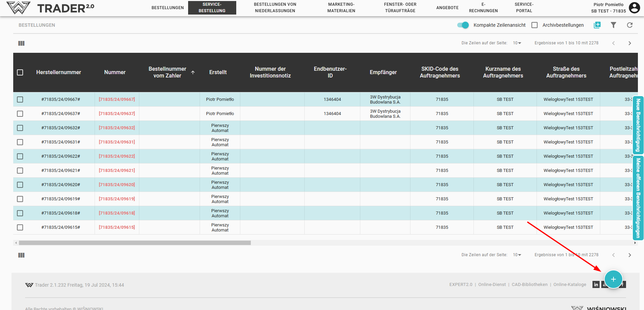
Task: Open order link [71835/24/09637]
Action: (117, 114)
